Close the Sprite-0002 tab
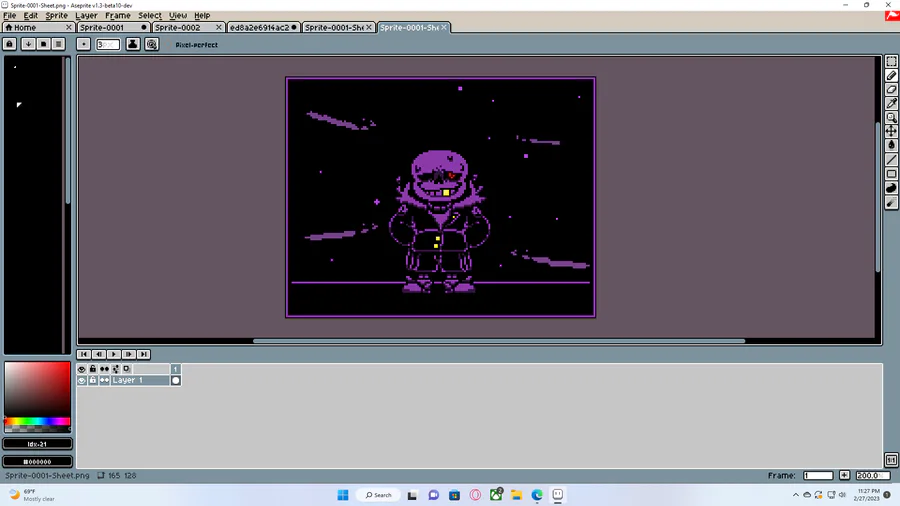The image size is (900, 506). pos(219,28)
